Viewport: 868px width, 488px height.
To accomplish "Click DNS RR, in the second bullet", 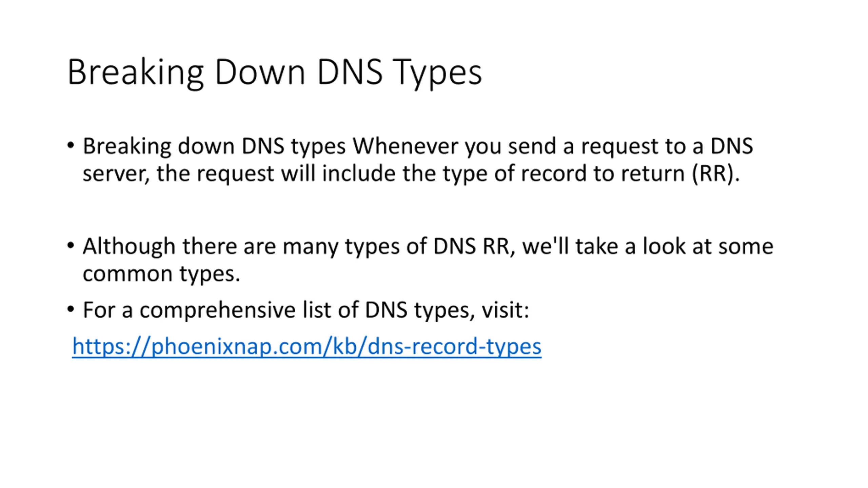I will [474, 246].
